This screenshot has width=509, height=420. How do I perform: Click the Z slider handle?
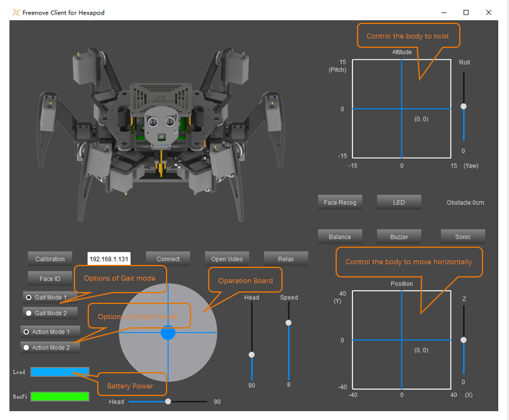pos(464,340)
